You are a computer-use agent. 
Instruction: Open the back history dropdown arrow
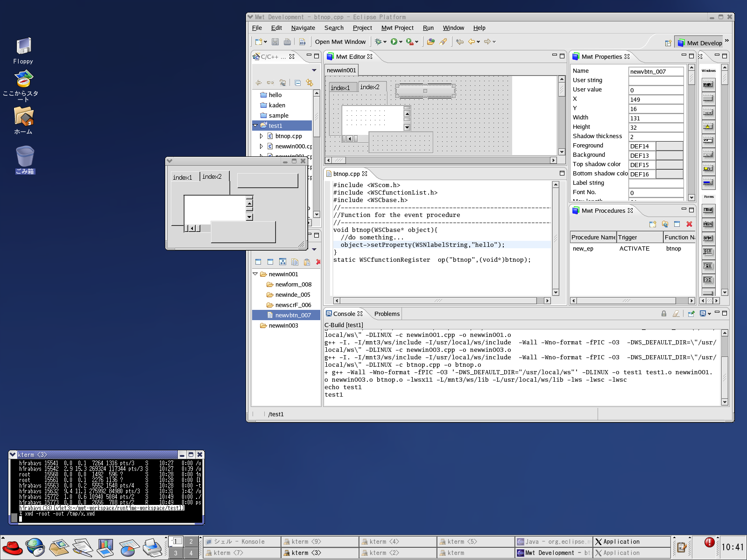478,42
